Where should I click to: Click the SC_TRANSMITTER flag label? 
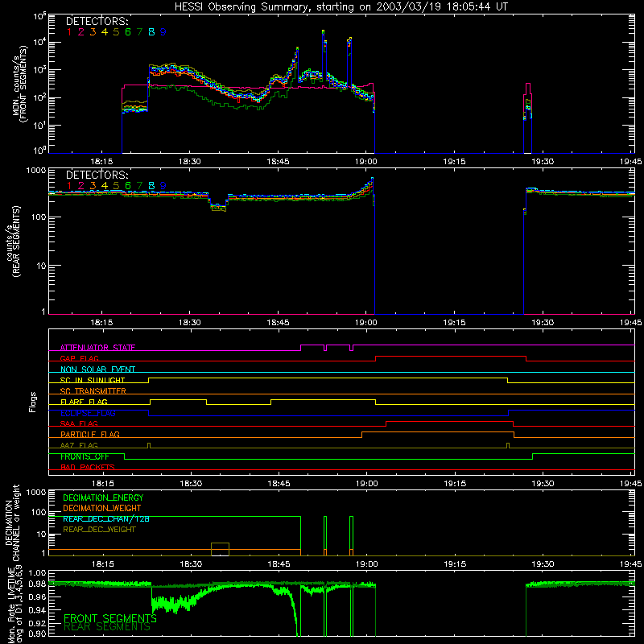(x=93, y=391)
